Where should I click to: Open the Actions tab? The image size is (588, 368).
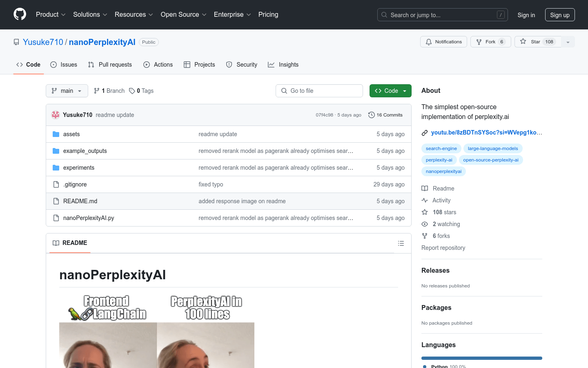[x=158, y=65]
